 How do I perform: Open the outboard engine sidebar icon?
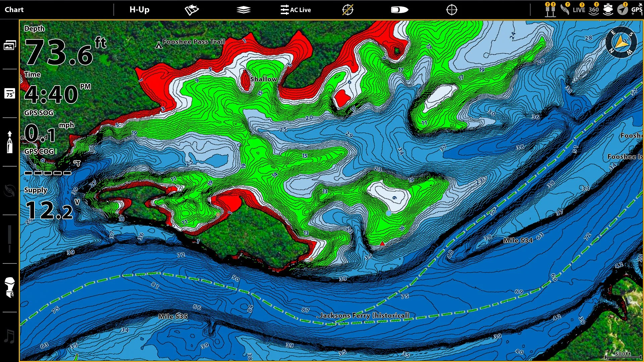click(10, 288)
